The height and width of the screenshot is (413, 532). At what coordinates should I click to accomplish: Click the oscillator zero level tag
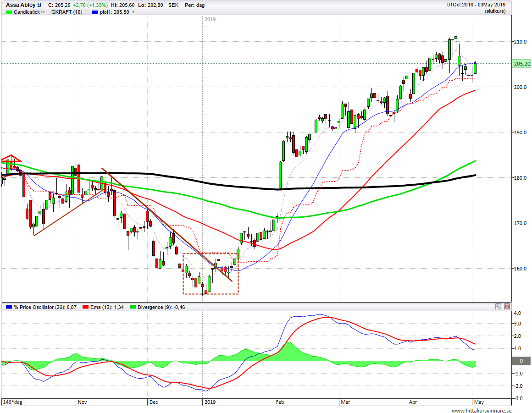point(521,361)
